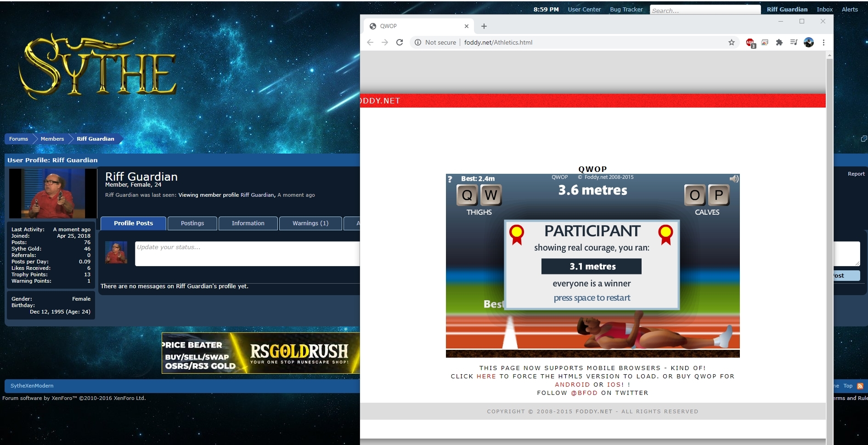This screenshot has width=868, height=445.
Task: Go to Members breadcrumb
Action: (52, 139)
